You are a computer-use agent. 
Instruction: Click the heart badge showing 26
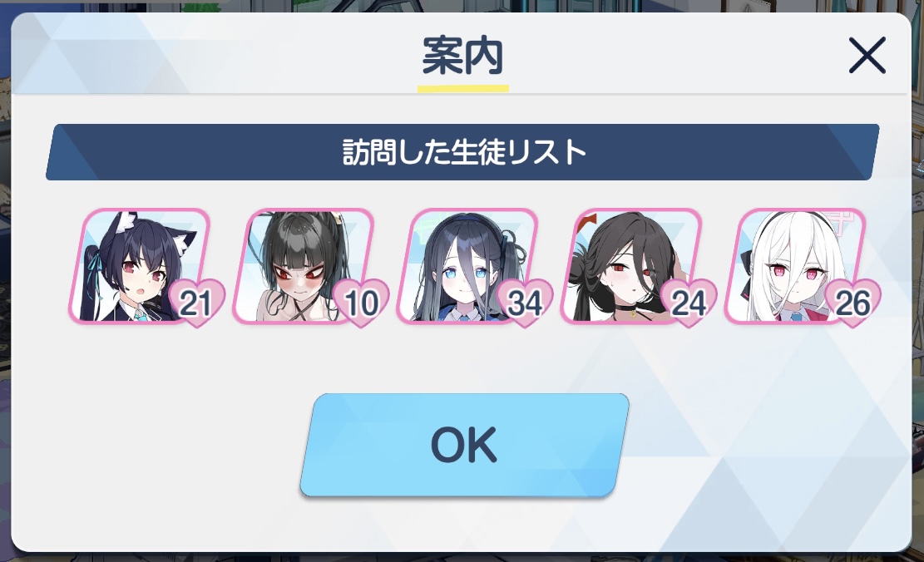click(852, 303)
